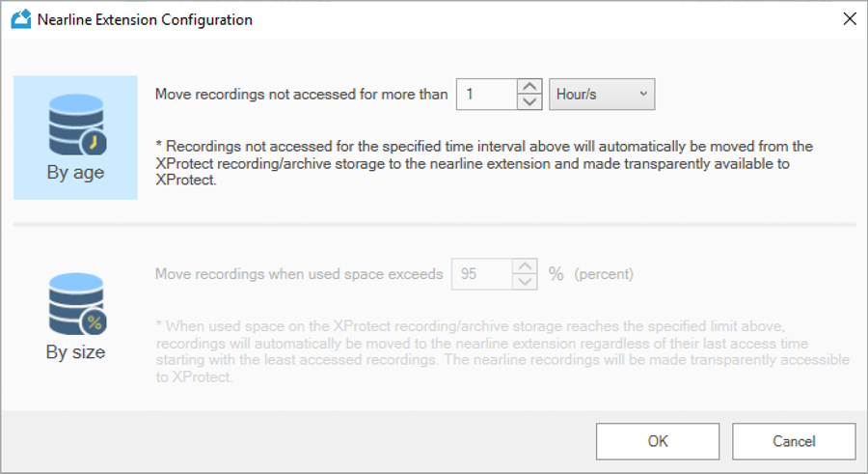Select the By age database icon
The width and height of the screenshot is (868, 474).
[77, 125]
